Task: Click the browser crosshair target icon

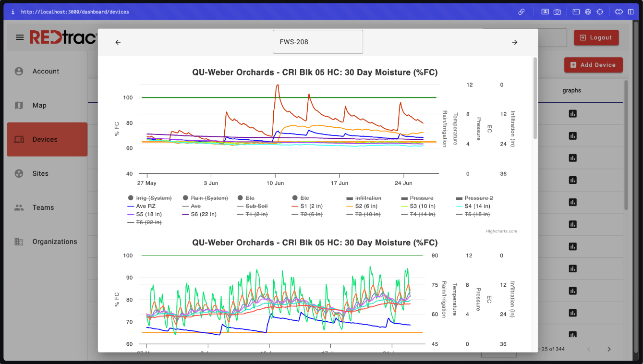Action: coord(600,12)
